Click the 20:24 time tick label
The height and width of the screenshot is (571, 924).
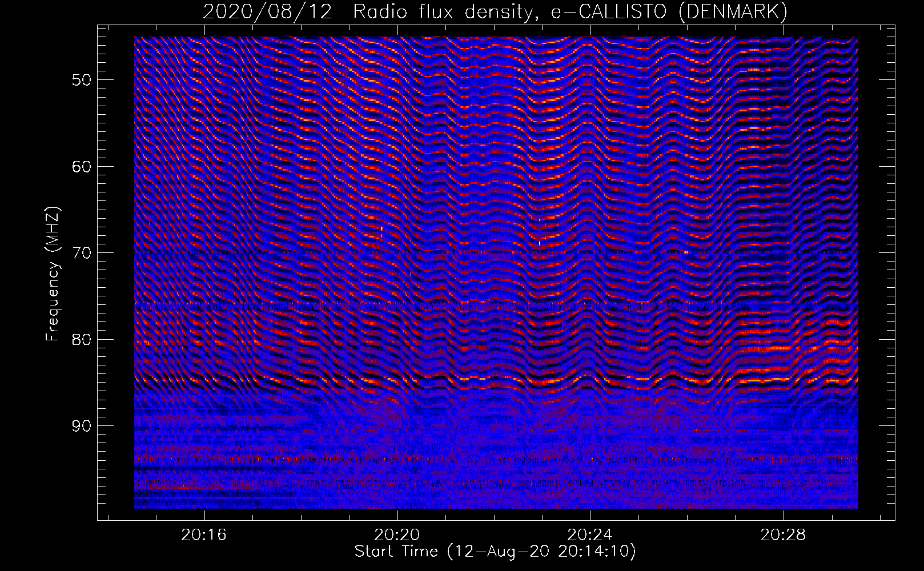click(x=590, y=534)
